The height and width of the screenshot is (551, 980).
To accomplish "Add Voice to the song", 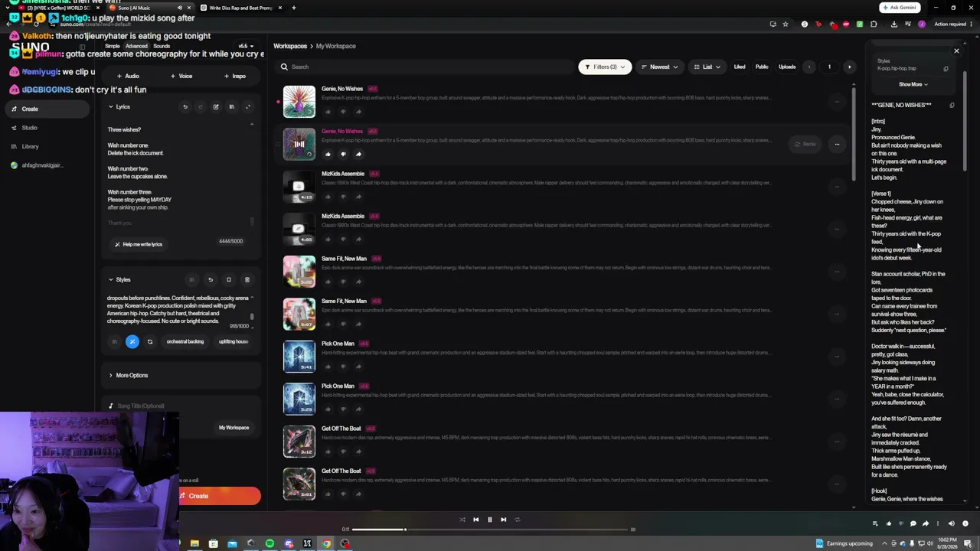I will 181,76.
